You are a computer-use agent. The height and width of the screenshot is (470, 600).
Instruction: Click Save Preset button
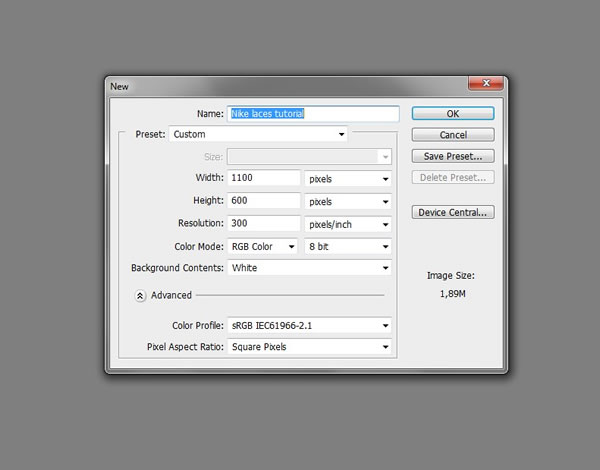tap(453, 156)
